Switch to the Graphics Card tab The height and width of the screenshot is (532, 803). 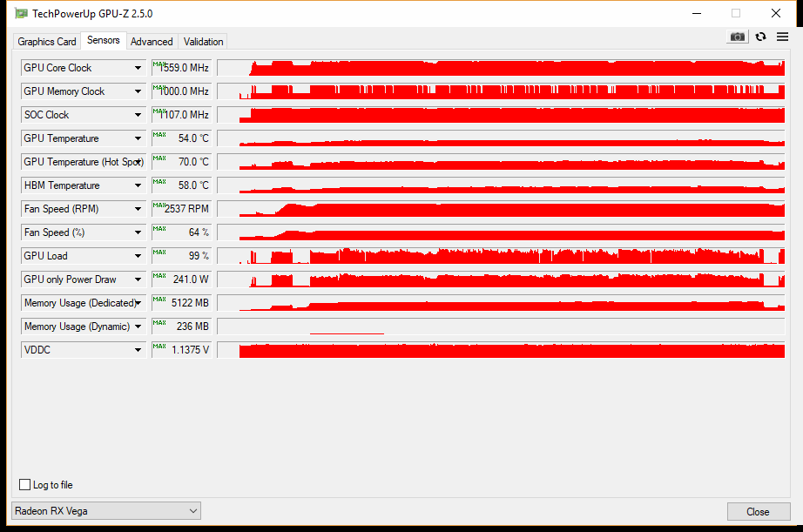47,42
